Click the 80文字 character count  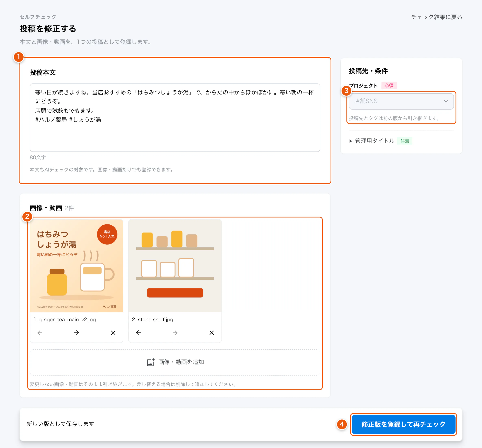coord(38,157)
